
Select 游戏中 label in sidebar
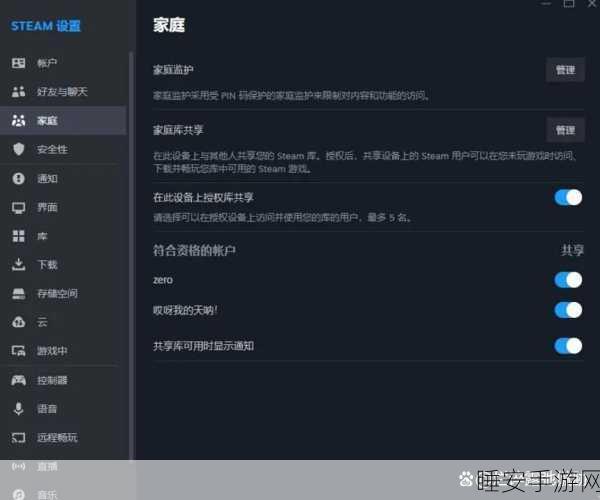52,351
